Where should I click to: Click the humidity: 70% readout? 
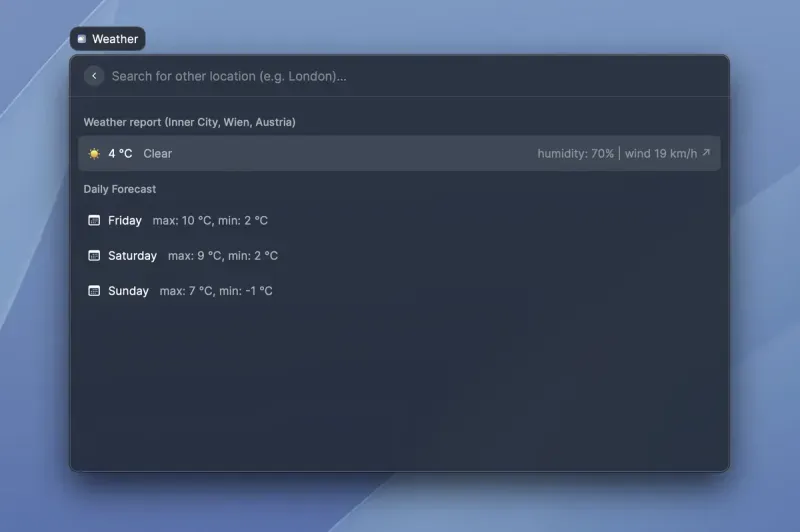[575, 154]
